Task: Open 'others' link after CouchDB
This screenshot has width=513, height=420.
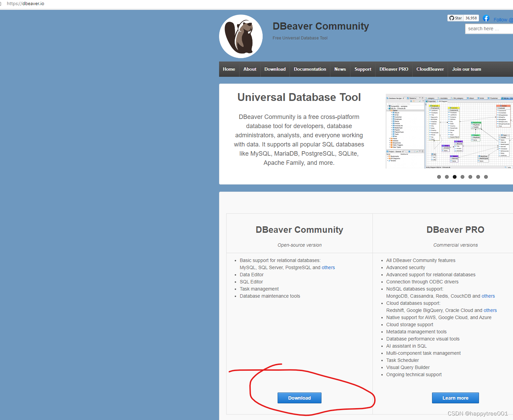Action: coord(488,296)
